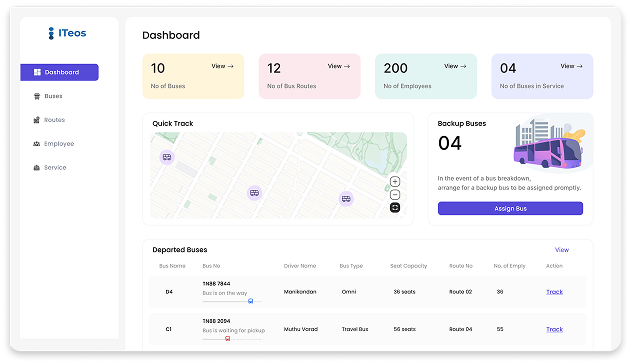This screenshot has width=630, height=363.
Task: Click the Action column header
Action: click(554, 266)
